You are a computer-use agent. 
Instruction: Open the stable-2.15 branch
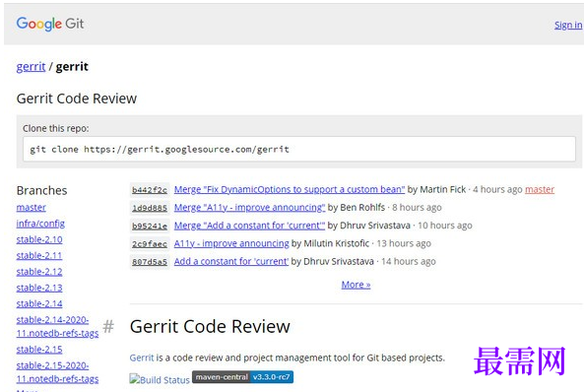[39, 350]
